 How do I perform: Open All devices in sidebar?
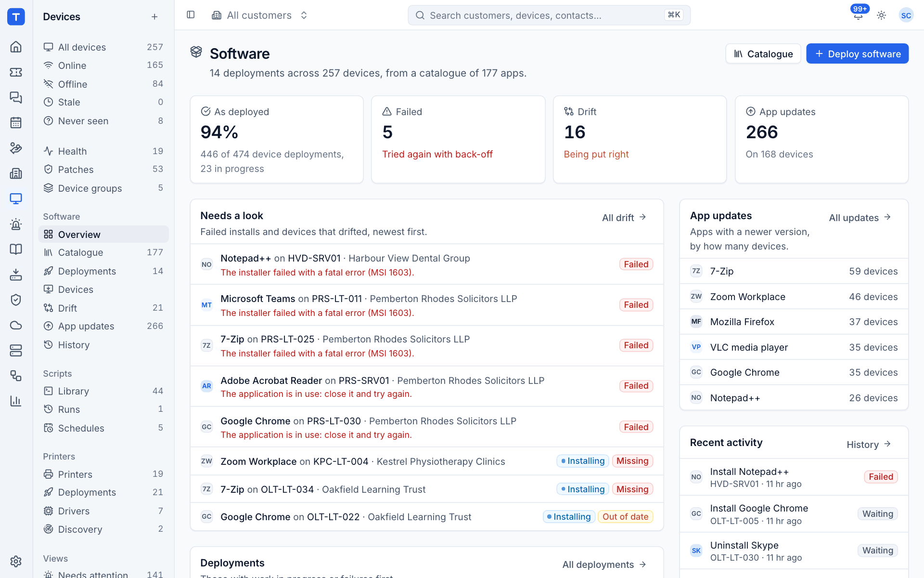pos(103,47)
